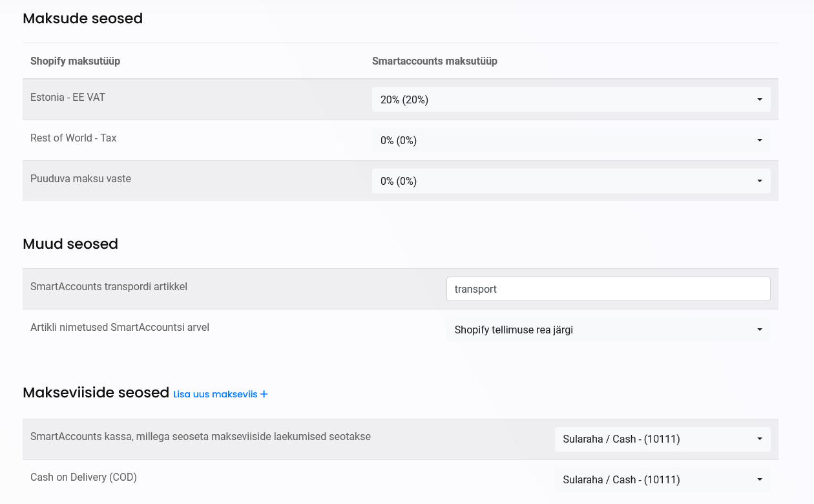
Task: Expand the SmartAccounts kassa dropdown
Action: pyautogui.click(x=662, y=439)
